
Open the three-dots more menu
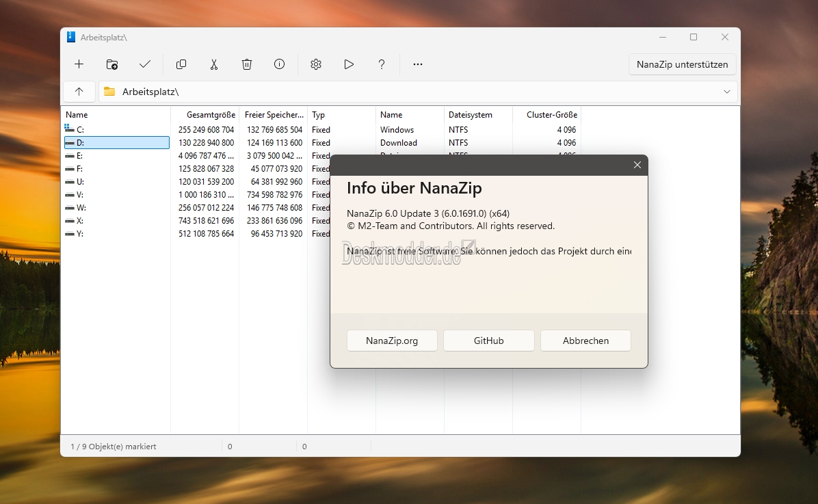(418, 64)
